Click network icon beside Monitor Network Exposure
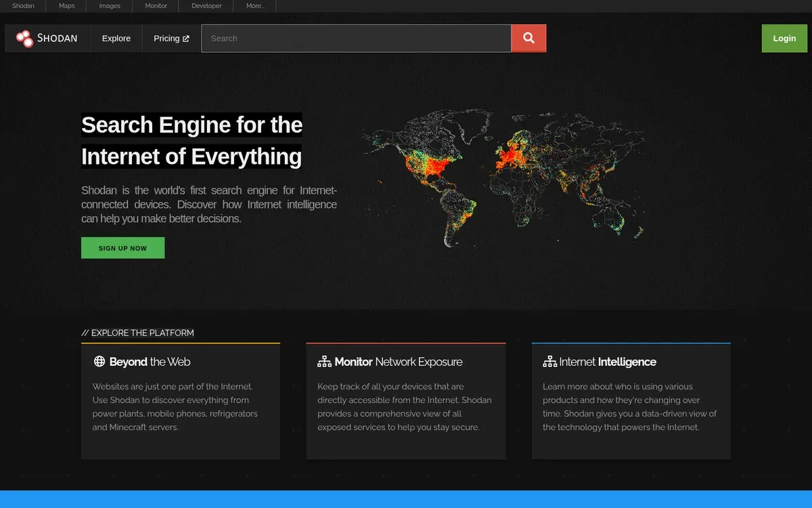 pos(324,362)
